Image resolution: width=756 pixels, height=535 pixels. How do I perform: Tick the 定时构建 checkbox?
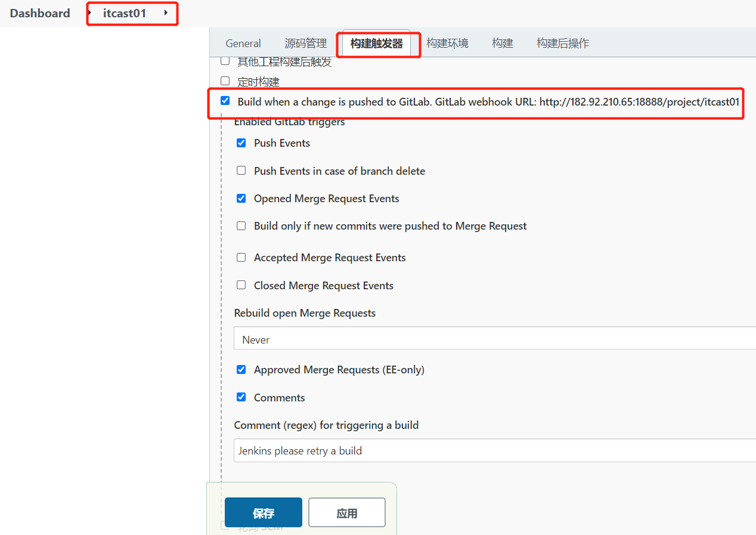[x=225, y=81]
